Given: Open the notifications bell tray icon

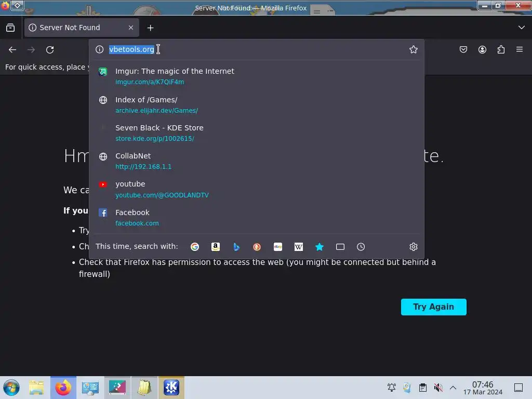Looking at the screenshot, I should [392, 388].
